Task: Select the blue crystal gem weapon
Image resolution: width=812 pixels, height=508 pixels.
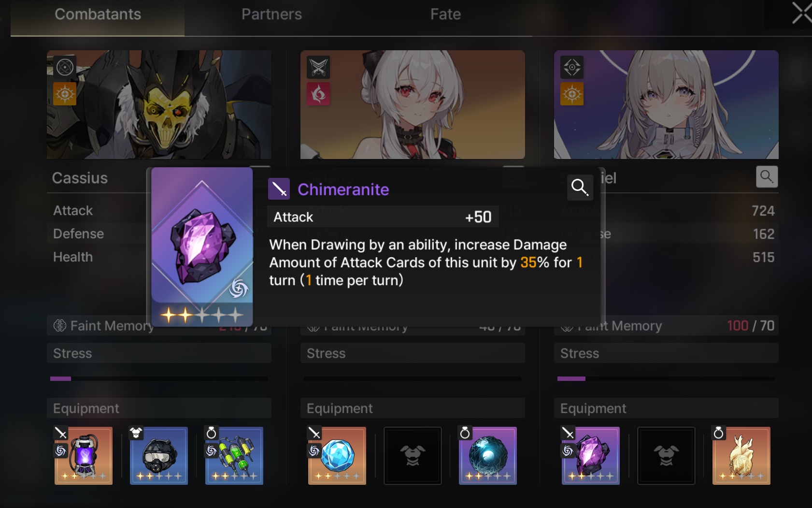Action: 337,455
